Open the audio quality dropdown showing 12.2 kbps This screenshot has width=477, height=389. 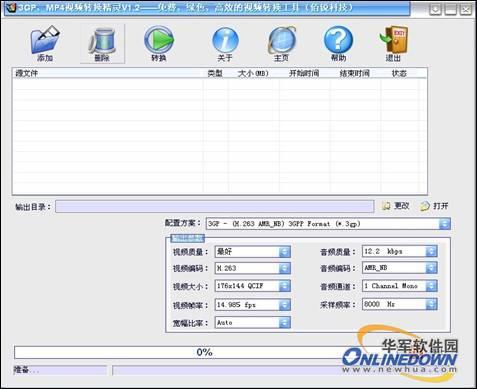coord(400,251)
